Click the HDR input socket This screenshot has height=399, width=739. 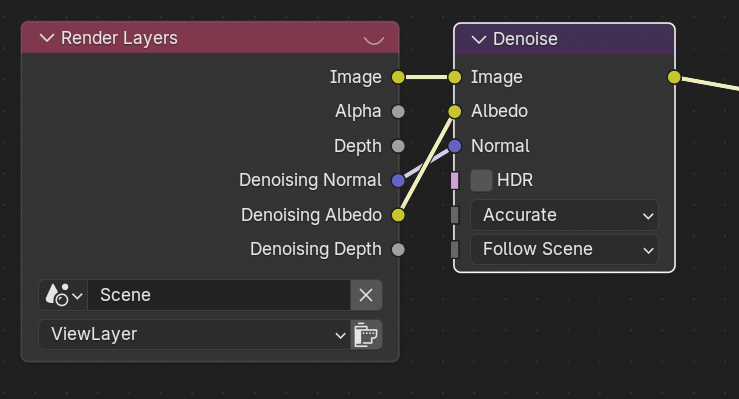click(454, 180)
